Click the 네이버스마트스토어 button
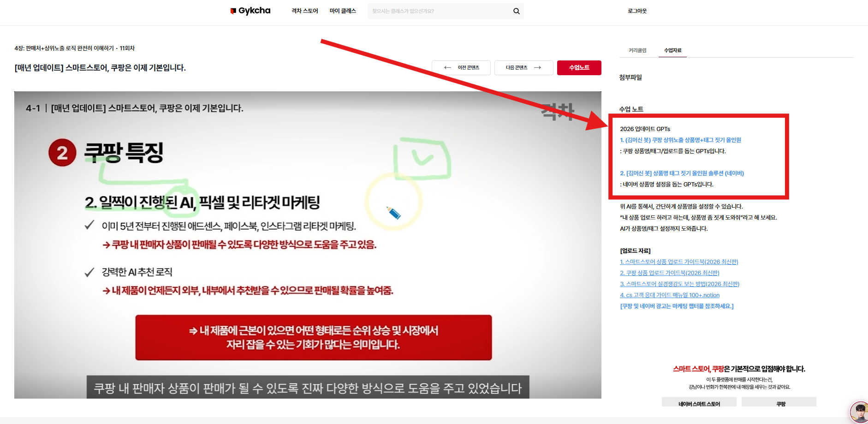Screen dimensions: 868x424 [699, 403]
